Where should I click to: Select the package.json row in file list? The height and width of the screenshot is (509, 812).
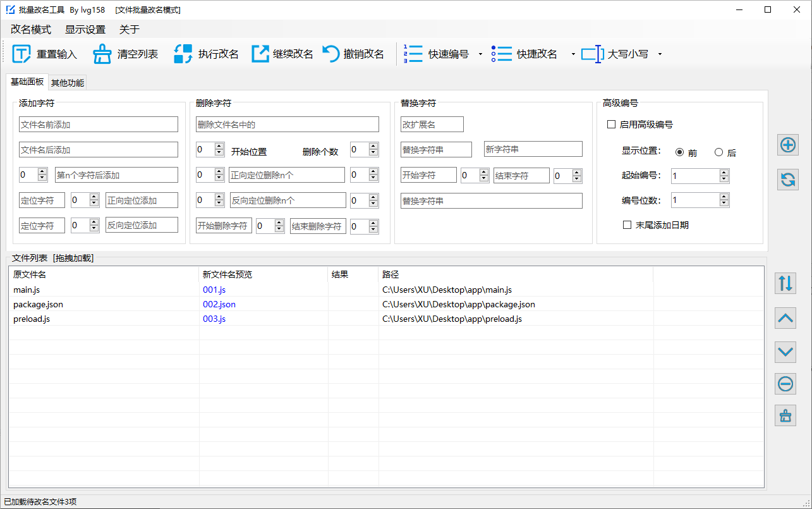pyautogui.click(x=38, y=304)
